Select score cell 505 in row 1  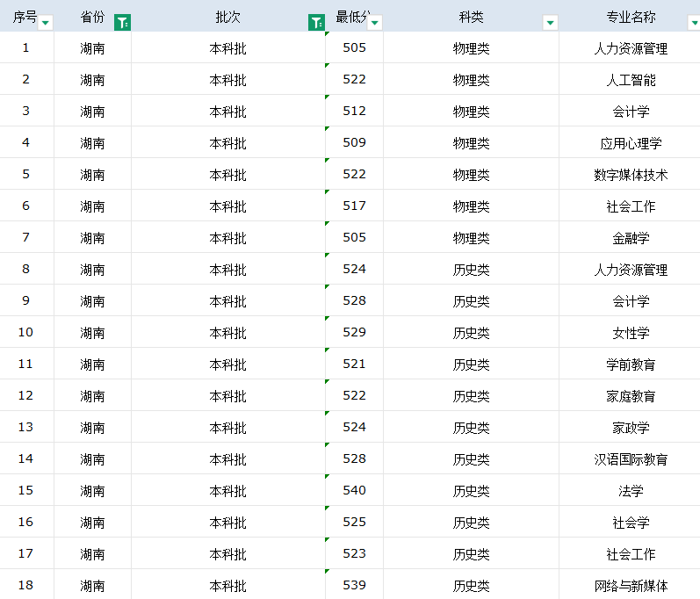pyautogui.click(x=355, y=47)
